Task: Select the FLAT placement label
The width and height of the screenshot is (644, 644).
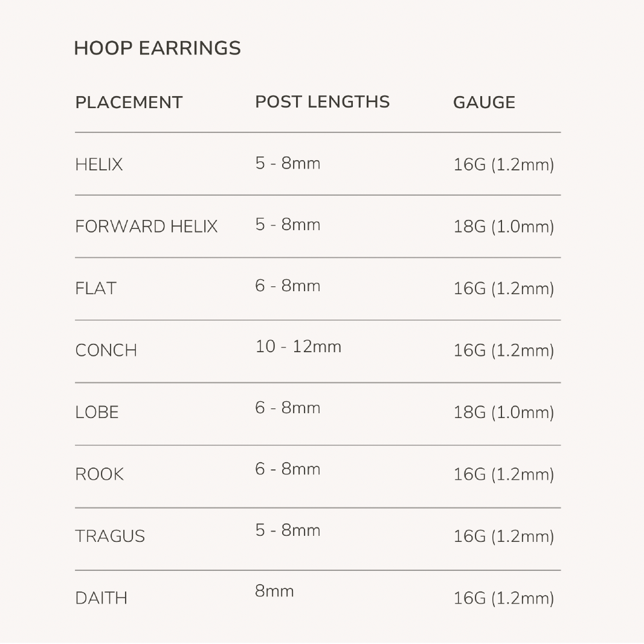Action: point(96,289)
